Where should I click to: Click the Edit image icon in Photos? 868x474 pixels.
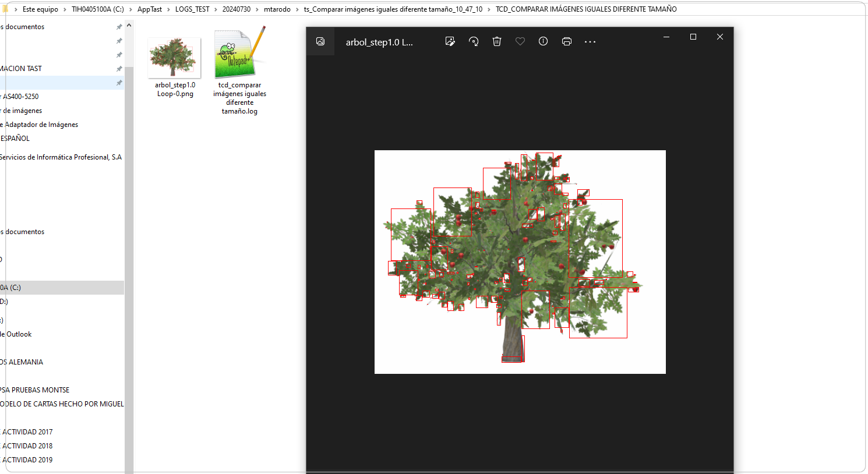click(x=450, y=41)
